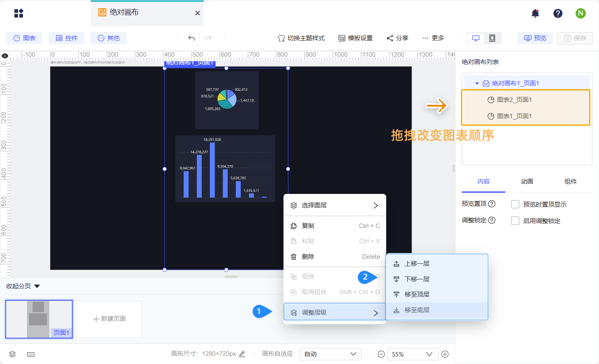The image size is (599, 364).
Task: Click help icon next to 调整锁定
Action: coord(492,220)
